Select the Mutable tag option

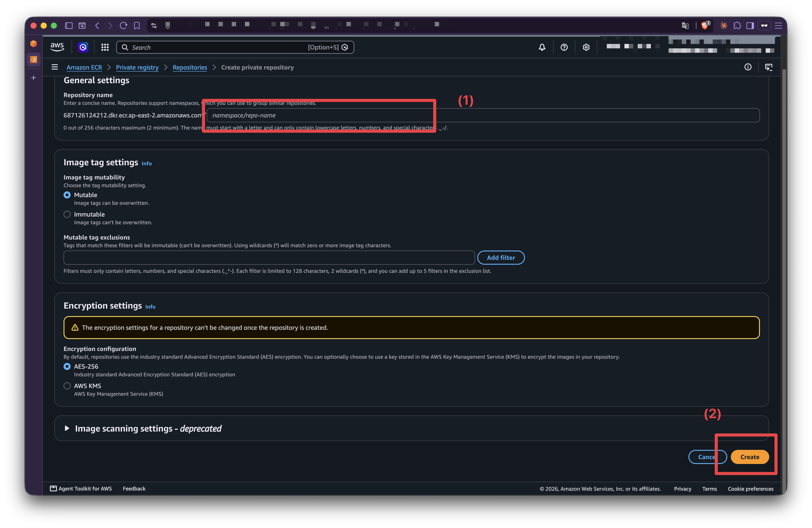[x=67, y=195]
